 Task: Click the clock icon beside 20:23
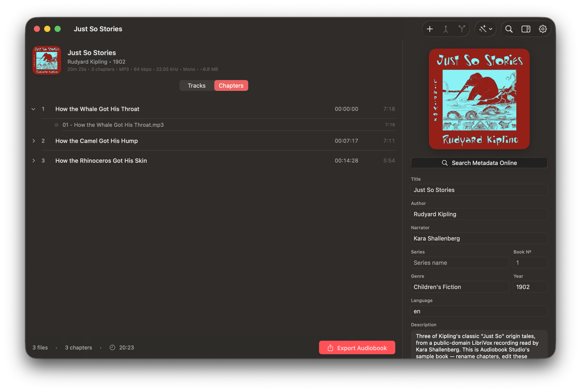(x=112, y=347)
